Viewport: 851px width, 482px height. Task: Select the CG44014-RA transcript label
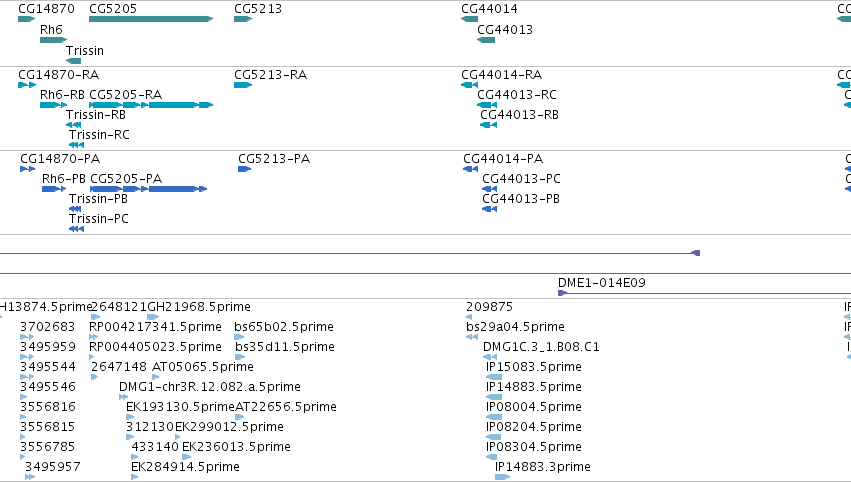click(x=501, y=74)
